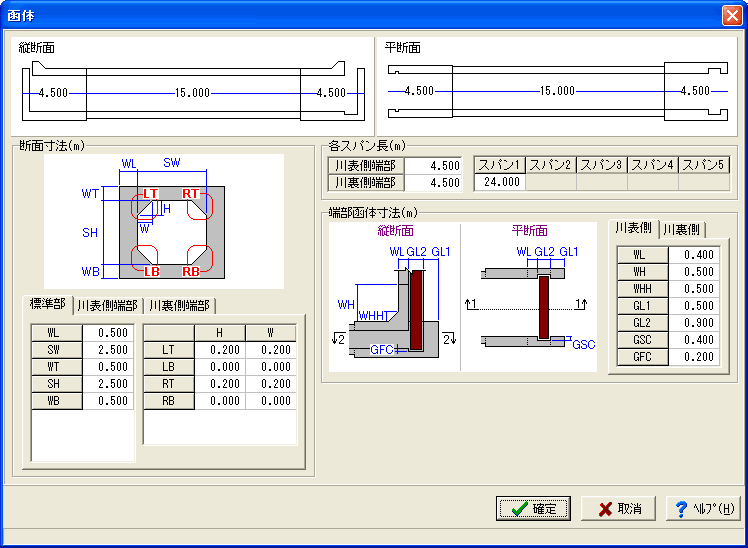Select the 川裏側 tab in end dimensions
Screen dimensions: 748x548
pyautogui.click(x=682, y=230)
